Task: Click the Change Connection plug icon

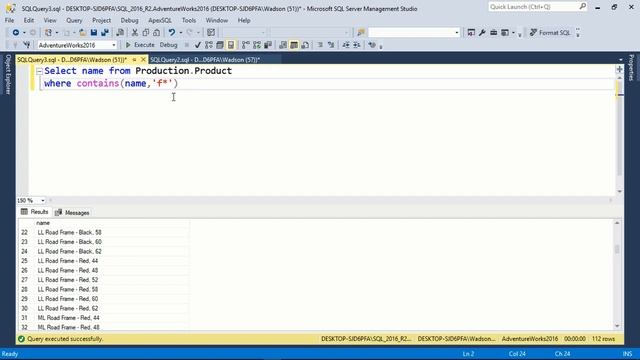Action: 27,45
